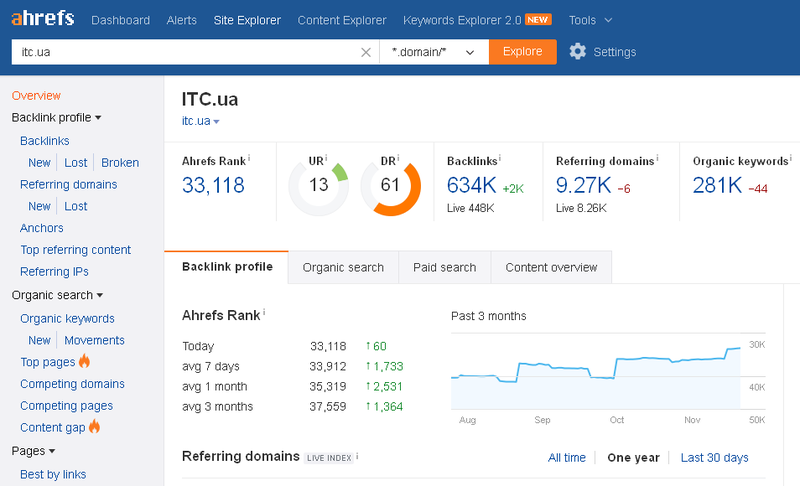The image size is (800, 486).
Task: Clear the search field with the X icon
Action: [366, 52]
